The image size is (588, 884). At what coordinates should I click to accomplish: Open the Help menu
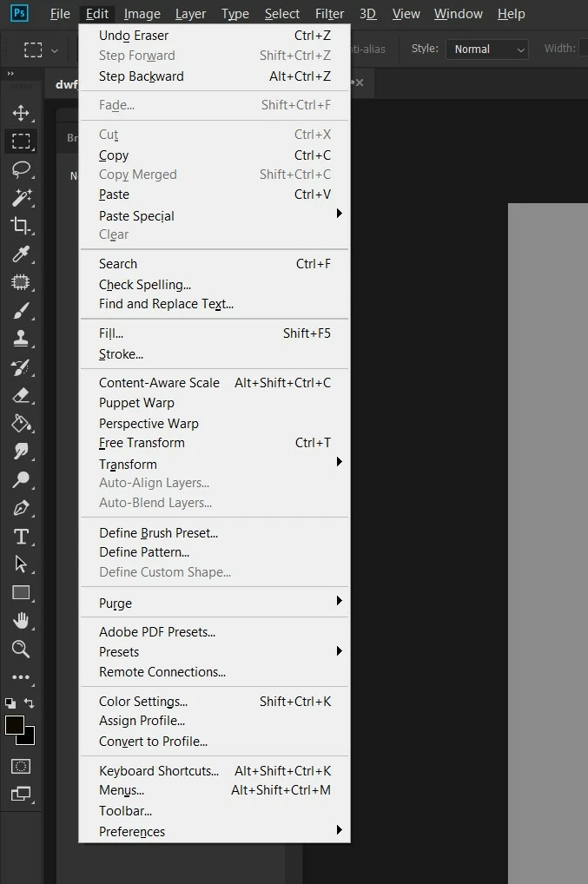512,14
